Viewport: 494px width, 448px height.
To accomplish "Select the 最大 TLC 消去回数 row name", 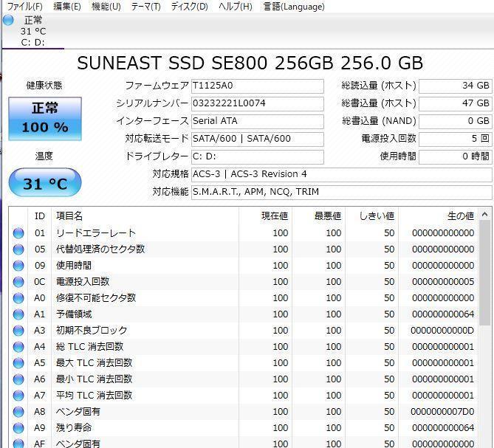I will (94, 362).
